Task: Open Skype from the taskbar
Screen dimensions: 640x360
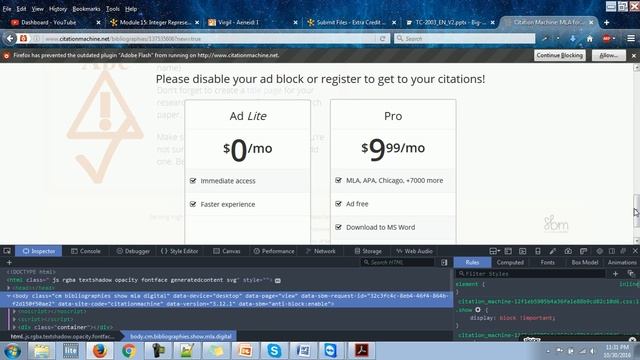Action: [274, 350]
